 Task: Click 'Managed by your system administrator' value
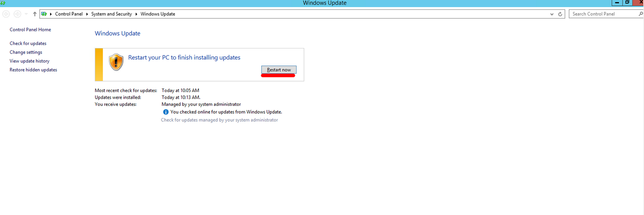click(x=201, y=104)
